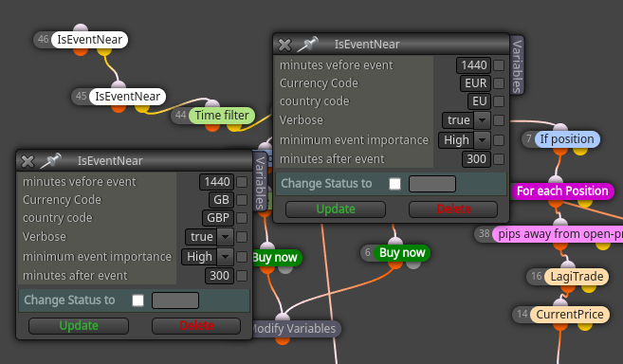
Task: Tick checkbox beside 1440 in EUR panel
Action: [x=499, y=65]
